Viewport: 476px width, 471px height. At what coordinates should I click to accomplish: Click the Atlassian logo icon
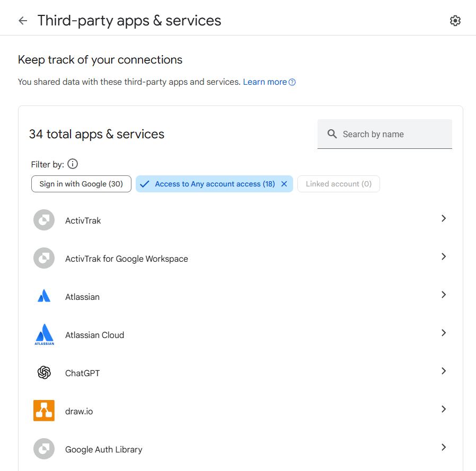[44, 296]
